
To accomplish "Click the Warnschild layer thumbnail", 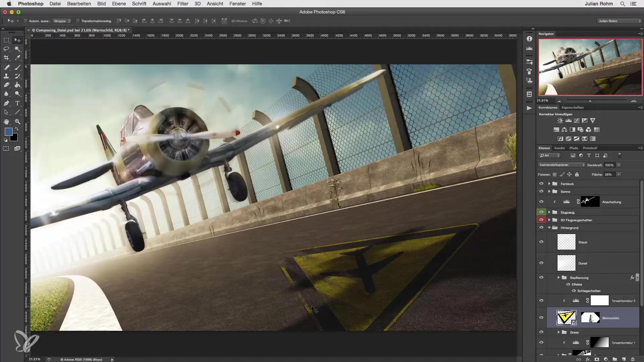I will pyautogui.click(x=566, y=317).
